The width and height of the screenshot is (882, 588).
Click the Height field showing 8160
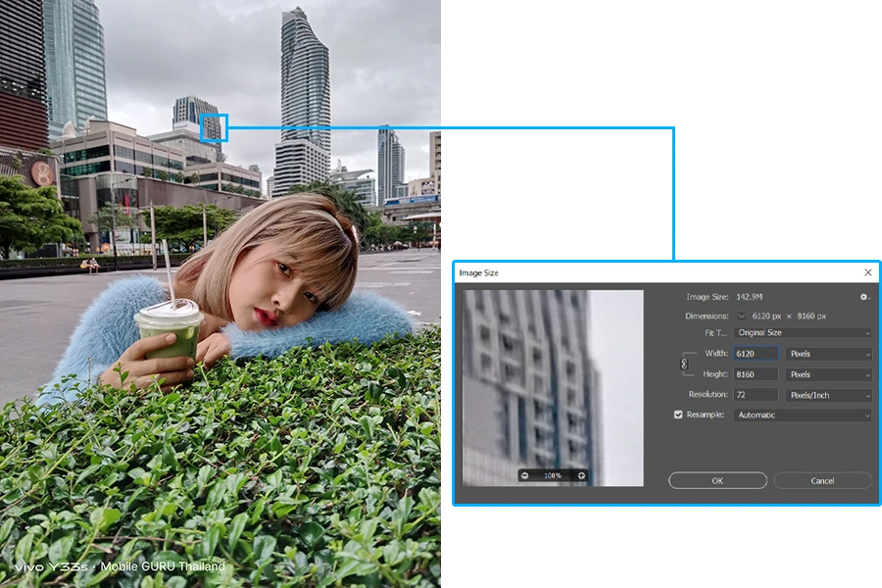(x=756, y=374)
